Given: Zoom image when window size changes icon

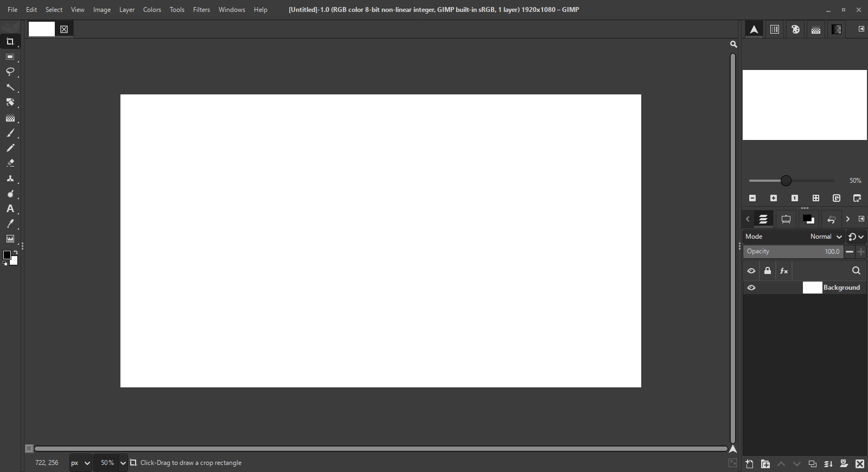Looking at the screenshot, I should [x=733, y=44].
